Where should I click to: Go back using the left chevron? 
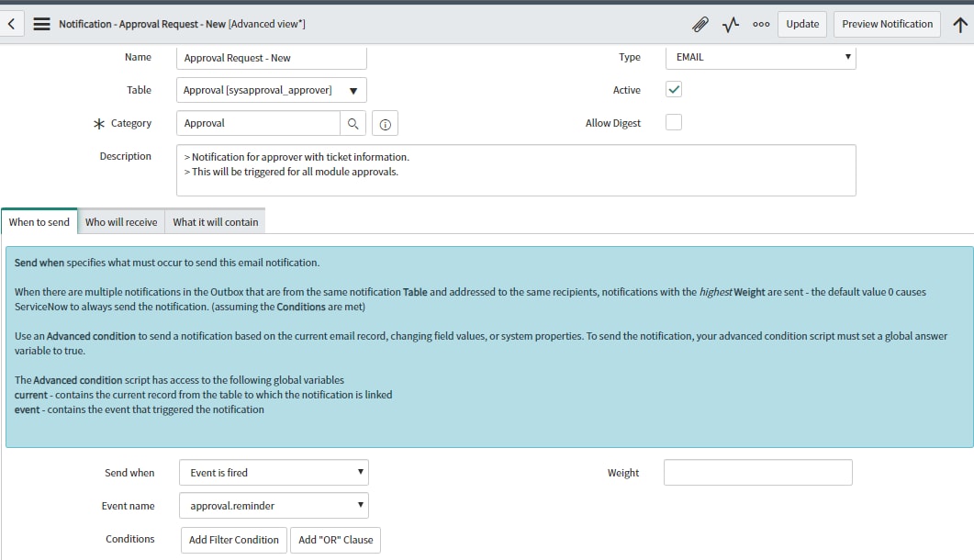pyautogui.click(x=11, y=24)
